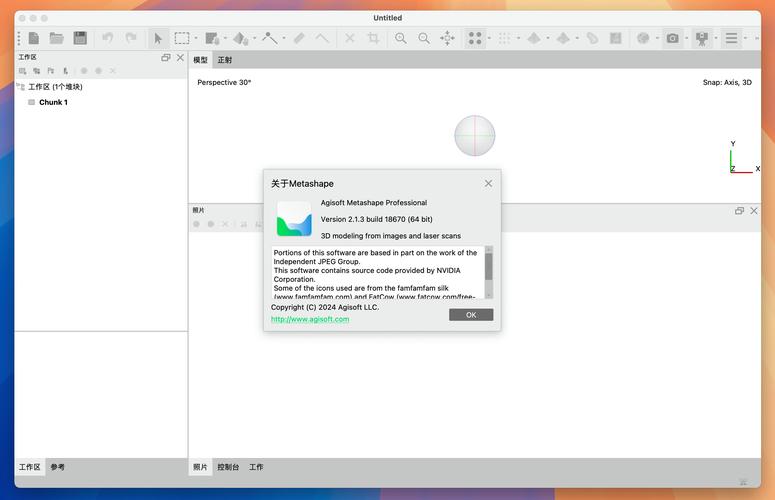Click the three-line view options icon

point(732,38)
